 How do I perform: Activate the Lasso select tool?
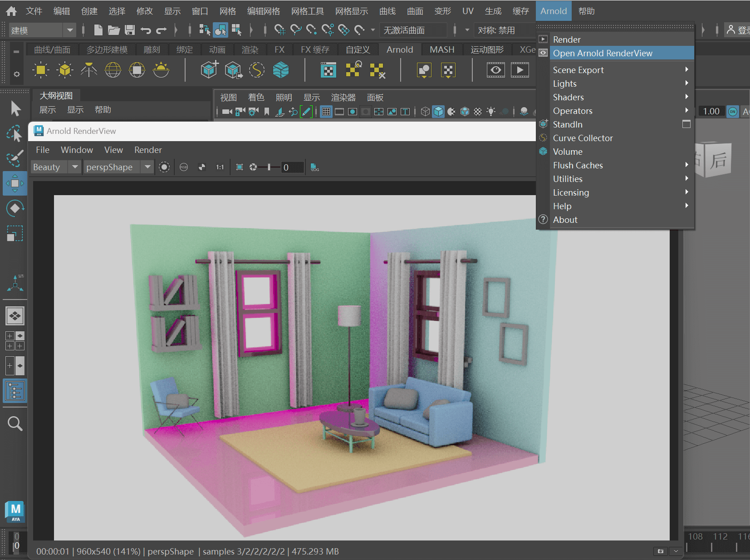coord(15,133)
